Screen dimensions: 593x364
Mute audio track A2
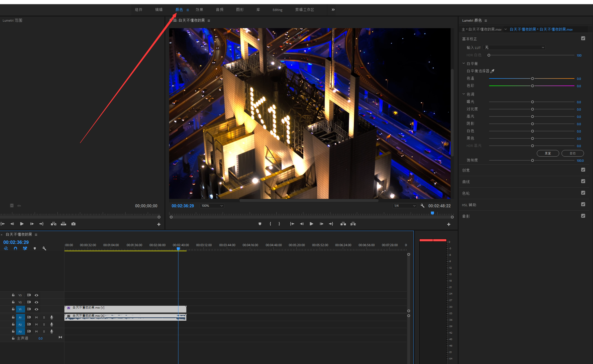[x=36, y=324]
